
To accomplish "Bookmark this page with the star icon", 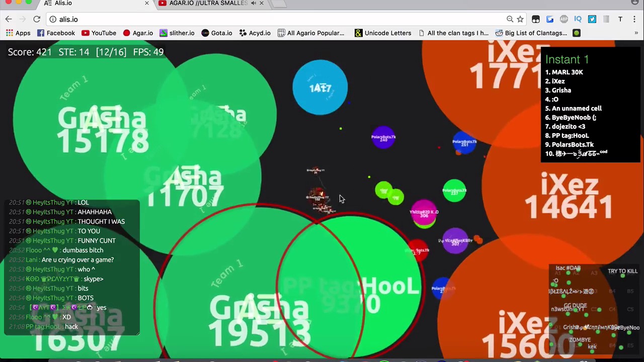I will [x=520, y=19].
